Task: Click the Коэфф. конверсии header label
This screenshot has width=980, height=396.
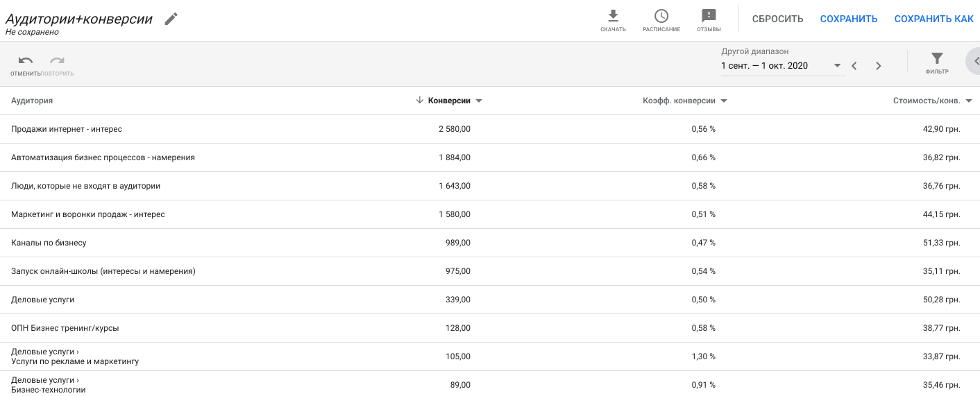Action: click(x=679, y=101)
